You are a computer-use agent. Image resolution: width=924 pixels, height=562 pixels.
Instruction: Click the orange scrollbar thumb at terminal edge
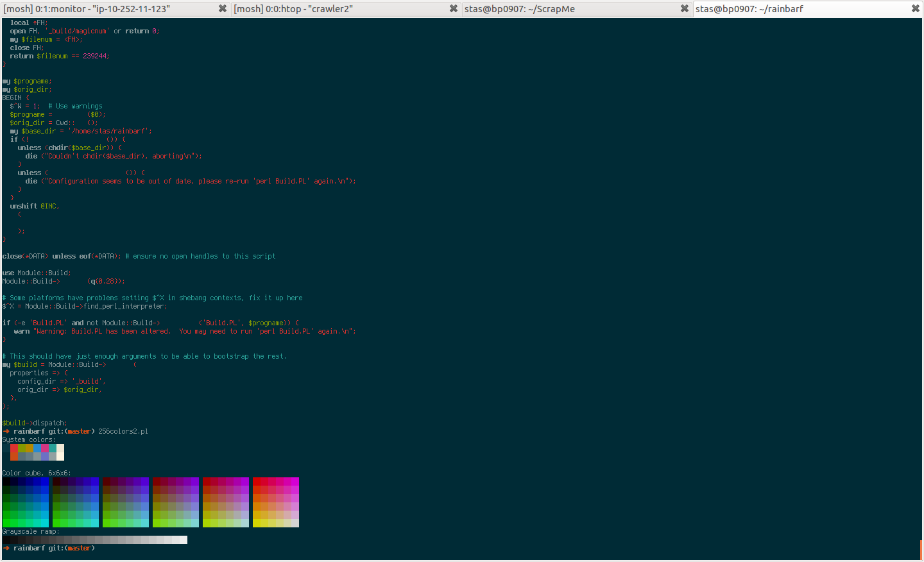(921, 550)
